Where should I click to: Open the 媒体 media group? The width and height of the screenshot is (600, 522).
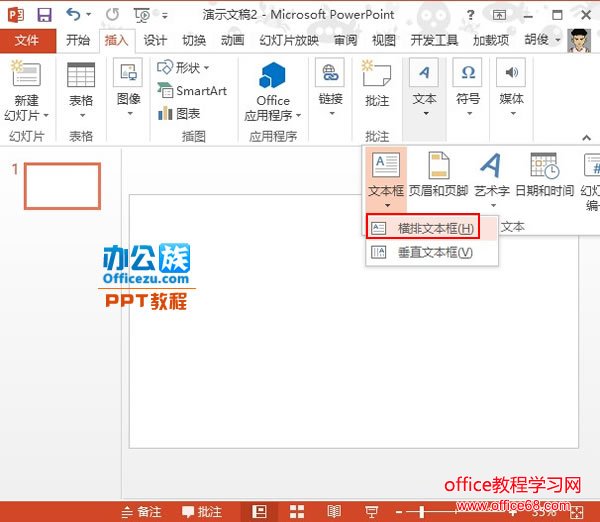coord(512,88)
